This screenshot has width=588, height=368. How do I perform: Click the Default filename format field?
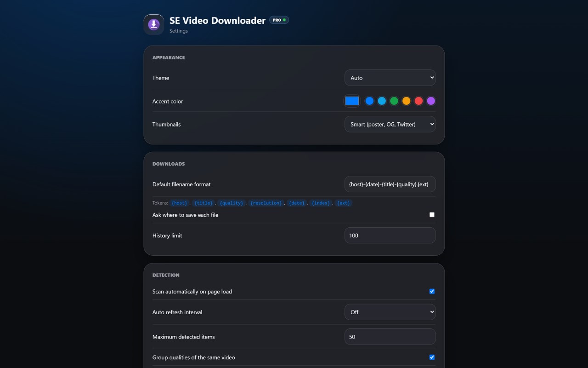[390, 184]
